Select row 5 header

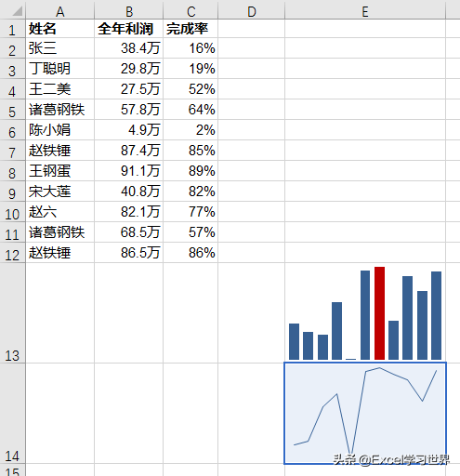point(12,110)
